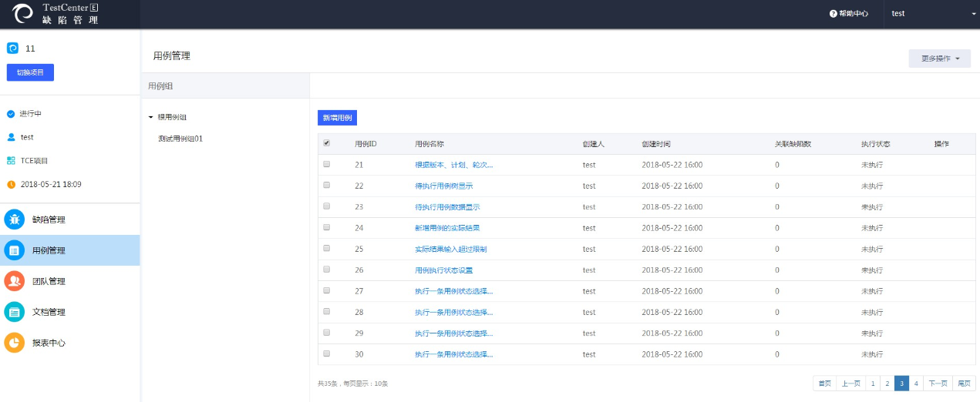The width and height of the screenshot is (980, 402).
Task: Collapse the 根用例组 tree node
Action: tap(150, 118)
